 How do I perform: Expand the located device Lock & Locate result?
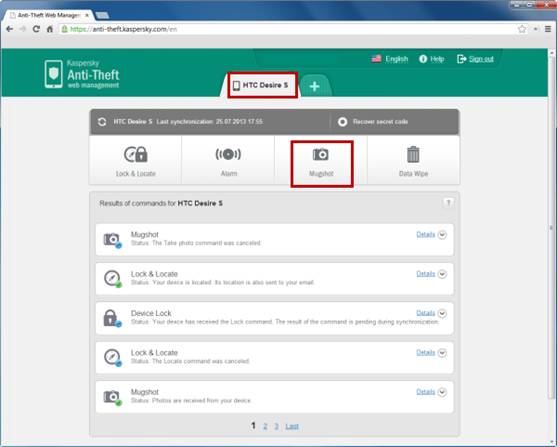[442, 274]
